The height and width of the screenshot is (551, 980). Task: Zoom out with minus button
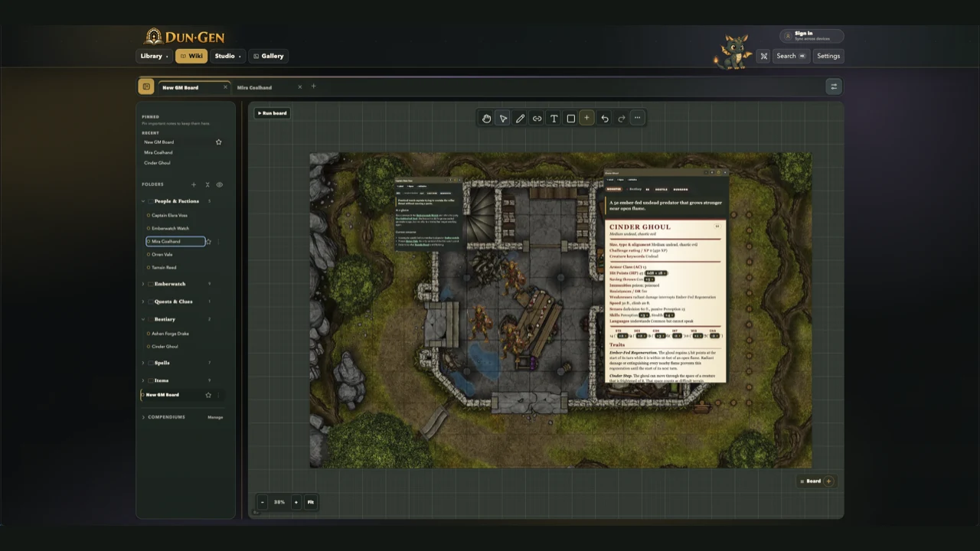(263, 502)
